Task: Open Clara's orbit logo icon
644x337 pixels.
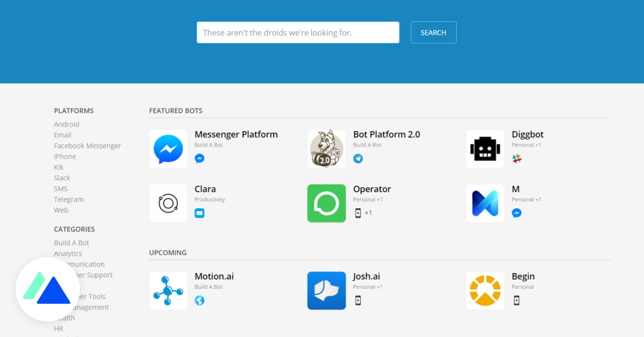Action: (168, 203)
